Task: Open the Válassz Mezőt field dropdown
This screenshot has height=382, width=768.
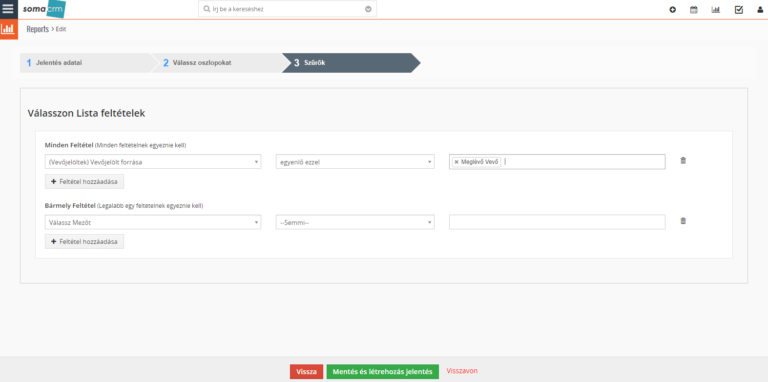Action: pos(153,222)
